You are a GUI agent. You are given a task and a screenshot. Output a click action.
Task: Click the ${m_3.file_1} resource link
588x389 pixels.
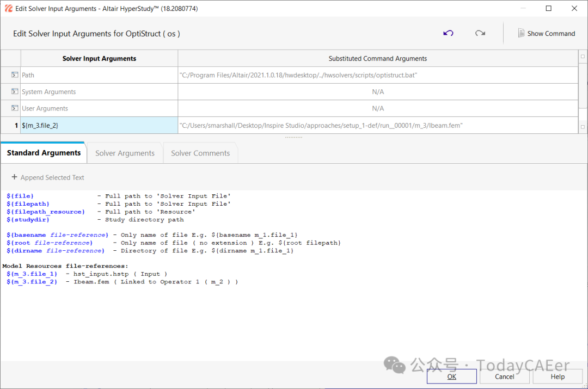click(x=32, y=274)
